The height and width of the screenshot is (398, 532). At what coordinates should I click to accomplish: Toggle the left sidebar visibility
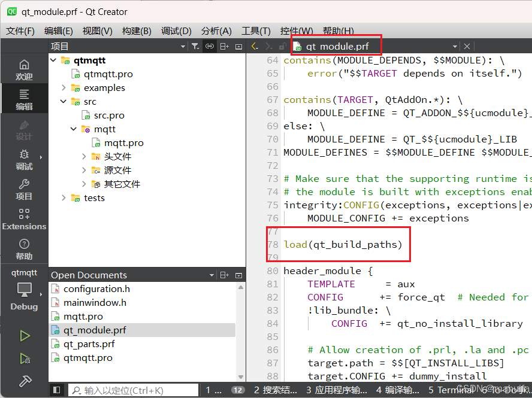tap(57, 390)
